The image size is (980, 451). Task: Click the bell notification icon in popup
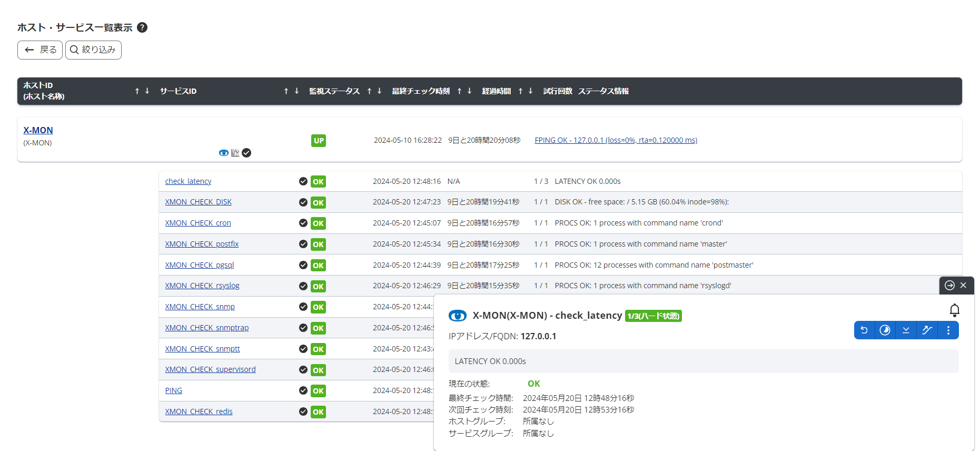point(954,310)
